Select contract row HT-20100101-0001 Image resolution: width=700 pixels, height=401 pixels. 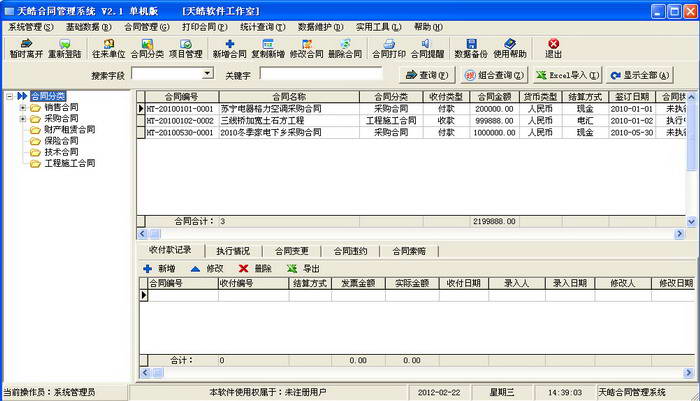click(x=411, y=109)
